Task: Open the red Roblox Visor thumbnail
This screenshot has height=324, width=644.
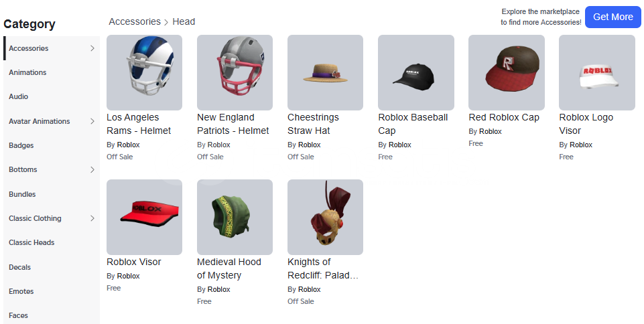Action: point(144,217)
